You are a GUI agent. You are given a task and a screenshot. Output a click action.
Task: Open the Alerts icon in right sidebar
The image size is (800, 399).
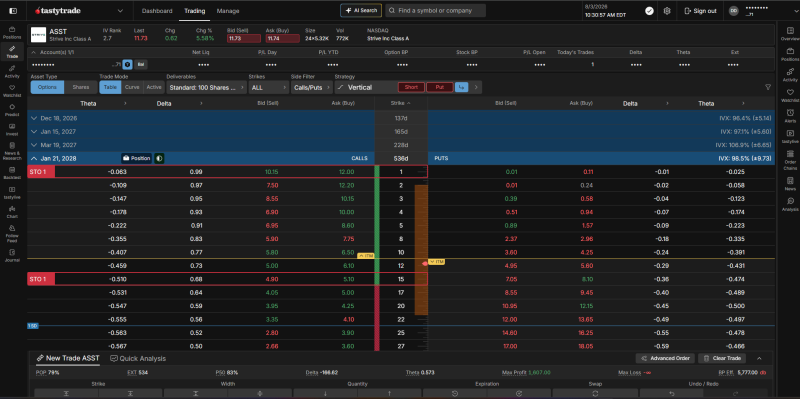[x=790, y=116]
